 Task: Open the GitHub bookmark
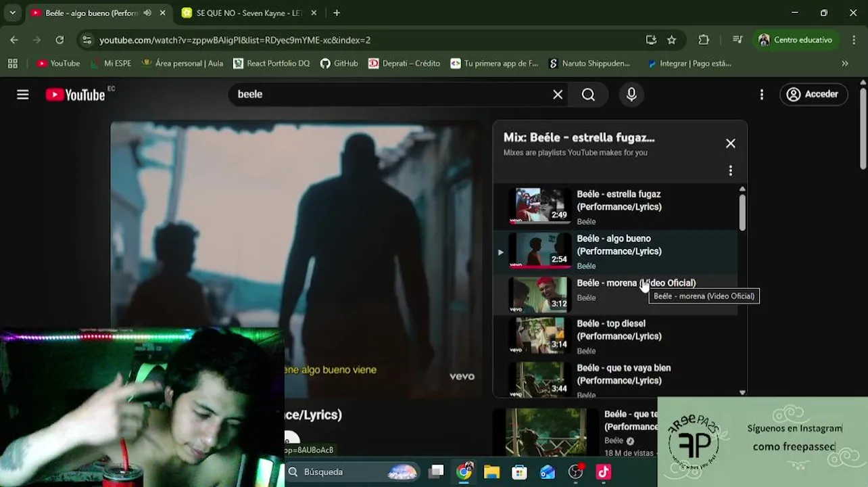tap(339, 63)
